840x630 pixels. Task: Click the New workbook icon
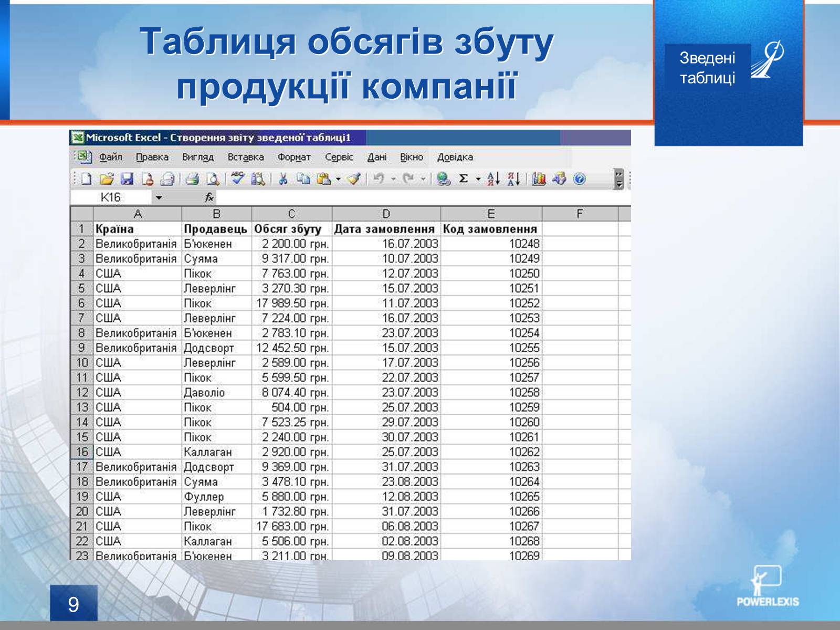click(x=87, y=180)
